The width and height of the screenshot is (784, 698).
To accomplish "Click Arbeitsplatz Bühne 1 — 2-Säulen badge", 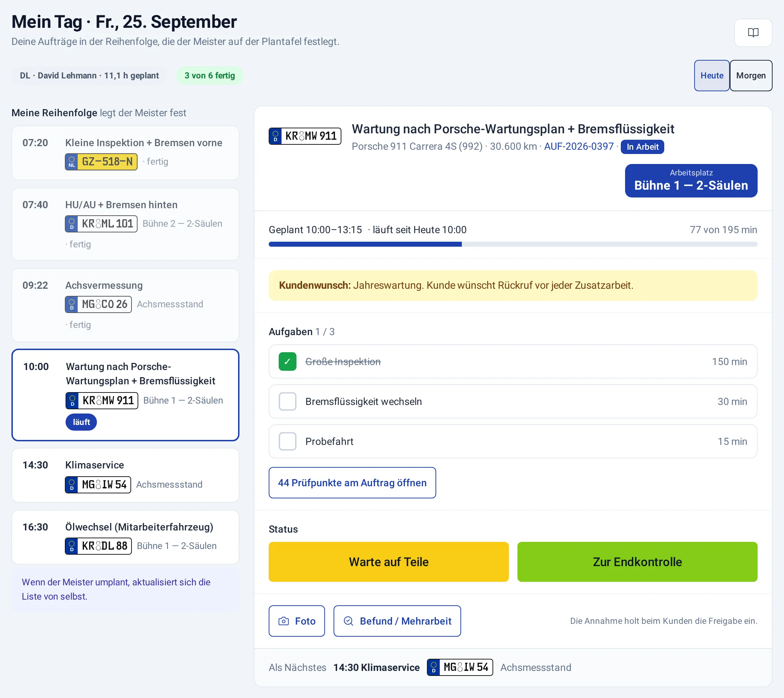I will [x=691, y=181].
